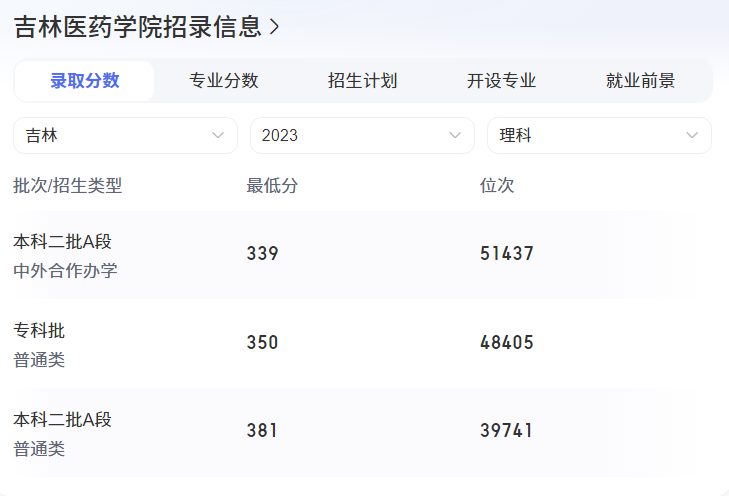Click the score 381

262,430
